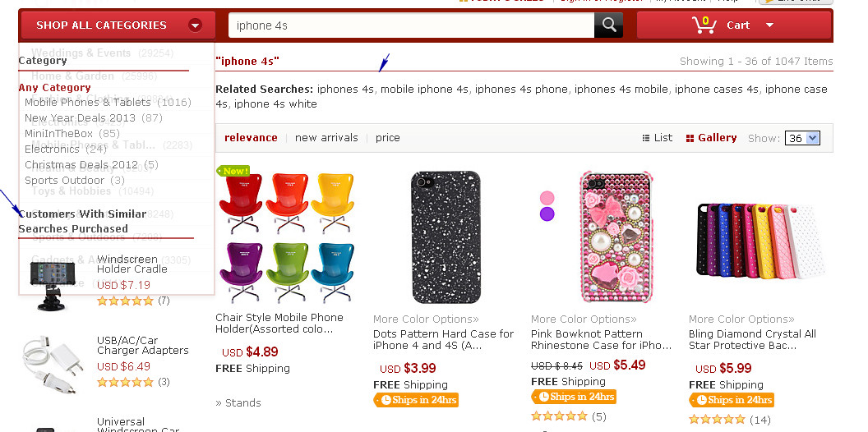Viewport: 868px width, 432px height.
Task: Open the Cart dropdown arrow
Action: (x=769, y=25)
